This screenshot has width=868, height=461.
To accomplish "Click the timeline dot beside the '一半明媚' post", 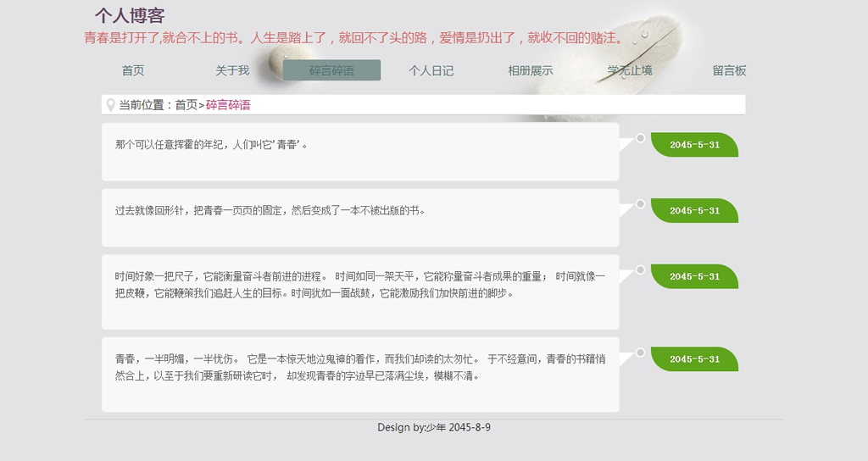I will tap(640, 353).
